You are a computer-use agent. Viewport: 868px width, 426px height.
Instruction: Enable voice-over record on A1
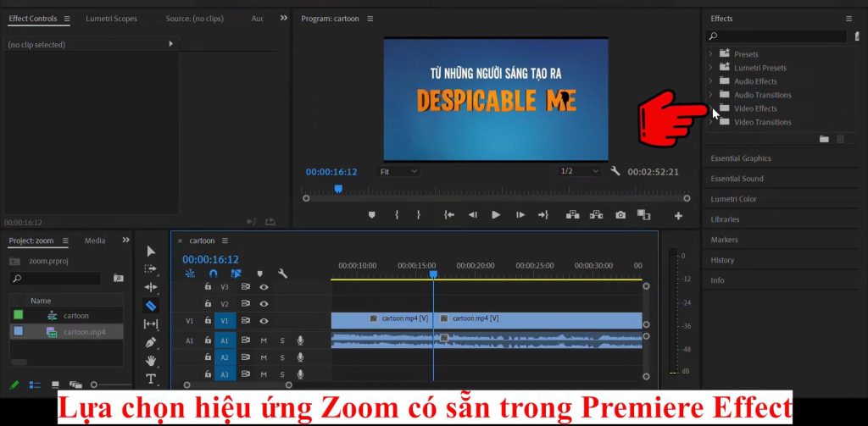301,340
